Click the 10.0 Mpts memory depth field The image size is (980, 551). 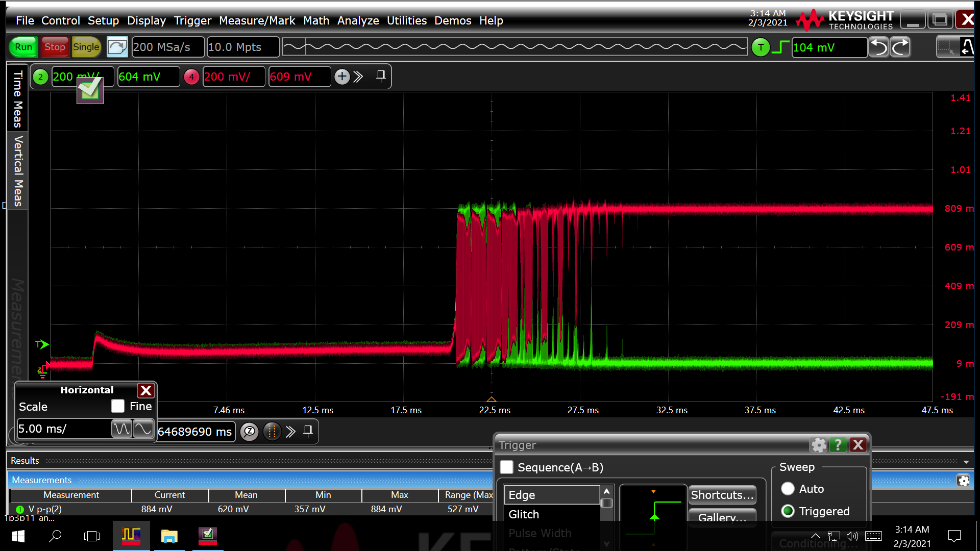[x=243, y=47]
